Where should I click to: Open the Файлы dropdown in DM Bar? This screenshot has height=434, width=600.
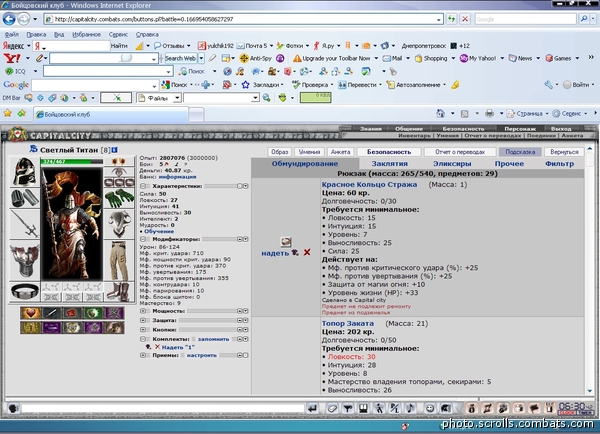click(177, 98)
